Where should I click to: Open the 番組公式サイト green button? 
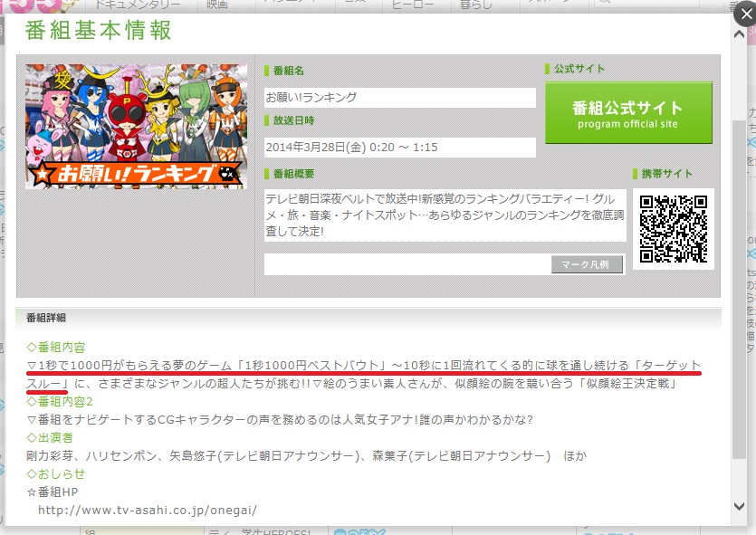(628, 113)
